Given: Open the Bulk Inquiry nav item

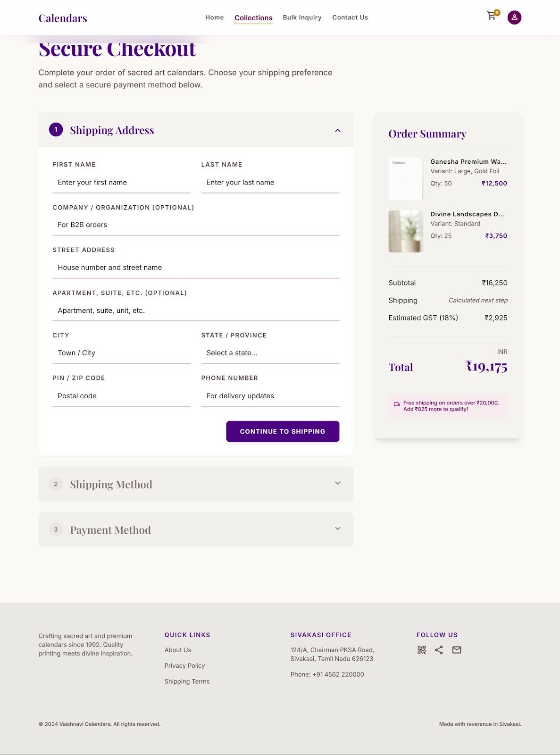Looking at the screenshot, I should (302, 17).
